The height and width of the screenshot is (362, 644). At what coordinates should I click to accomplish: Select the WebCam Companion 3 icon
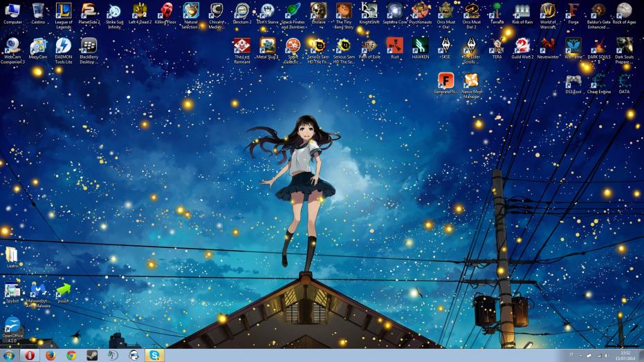click(12, 50)
